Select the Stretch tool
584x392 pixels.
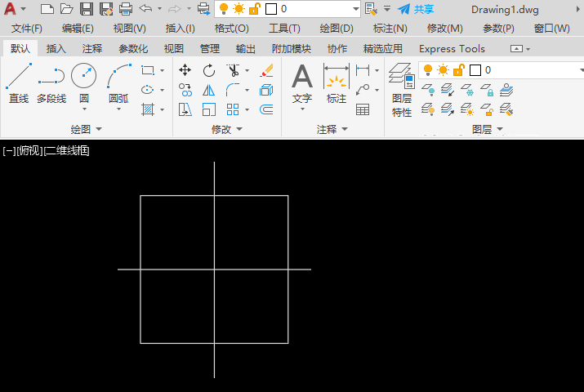[x=185, y=109]
